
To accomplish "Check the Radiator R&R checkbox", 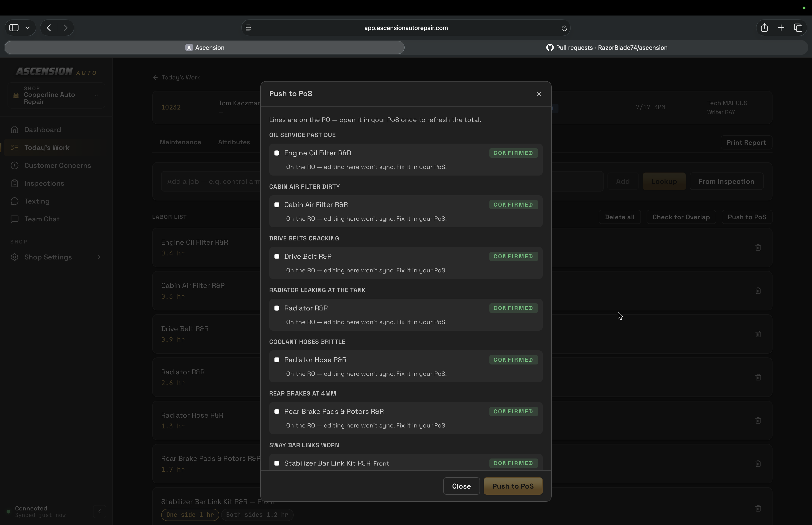I will pos(277,308).
